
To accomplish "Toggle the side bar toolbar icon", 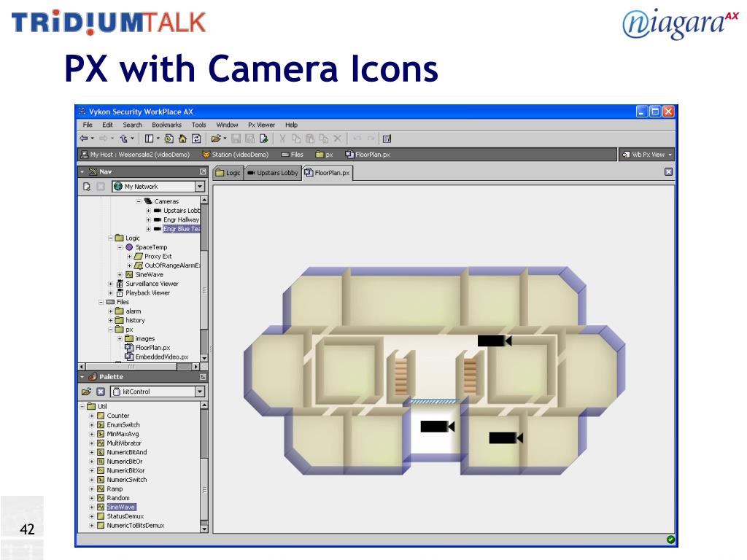I will [x=149, y=139].
